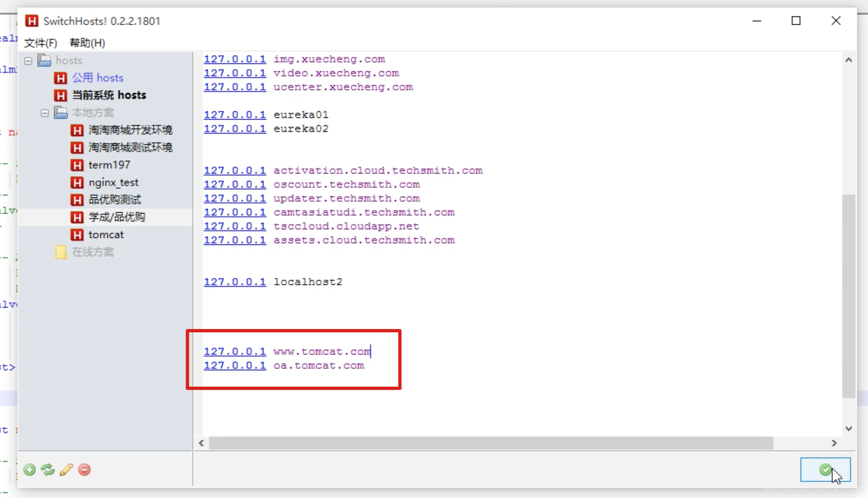Open the 文件(F) menu
The width and height of the screenshot is (868, 498).
(40, 43)
